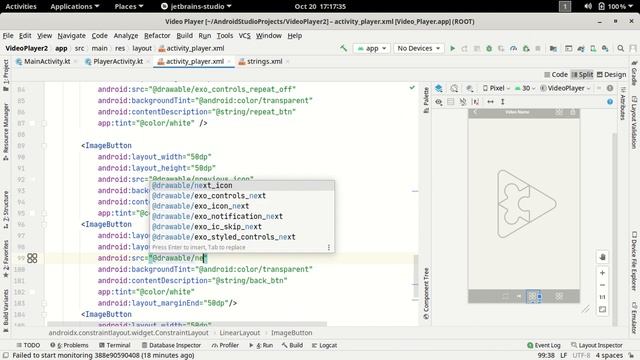Open the Project Structure icon
This screenshot has width=640, height=360.
[x=553, y=48]
